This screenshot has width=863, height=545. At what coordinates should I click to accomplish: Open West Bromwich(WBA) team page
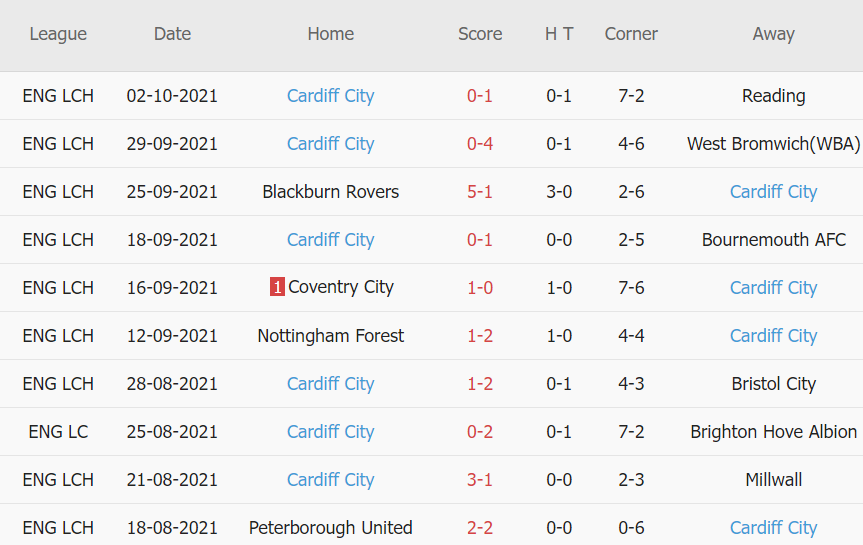(773, 144)
